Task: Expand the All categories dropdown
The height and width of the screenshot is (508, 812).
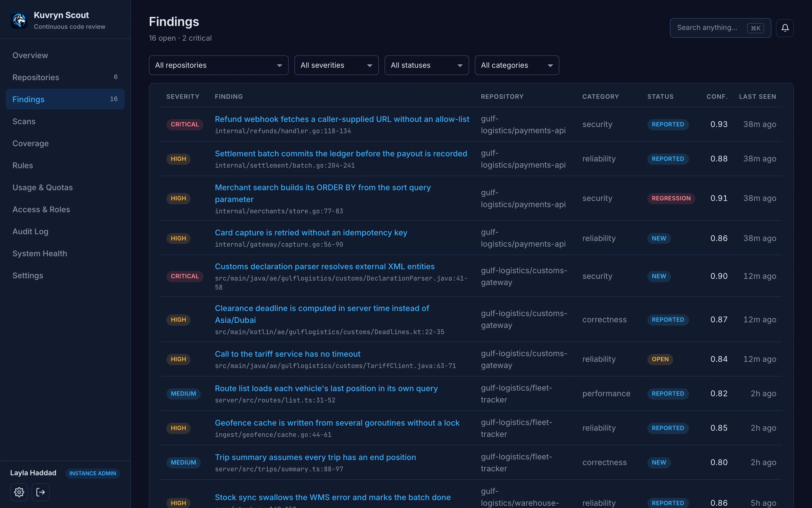Action: point(517,65)
